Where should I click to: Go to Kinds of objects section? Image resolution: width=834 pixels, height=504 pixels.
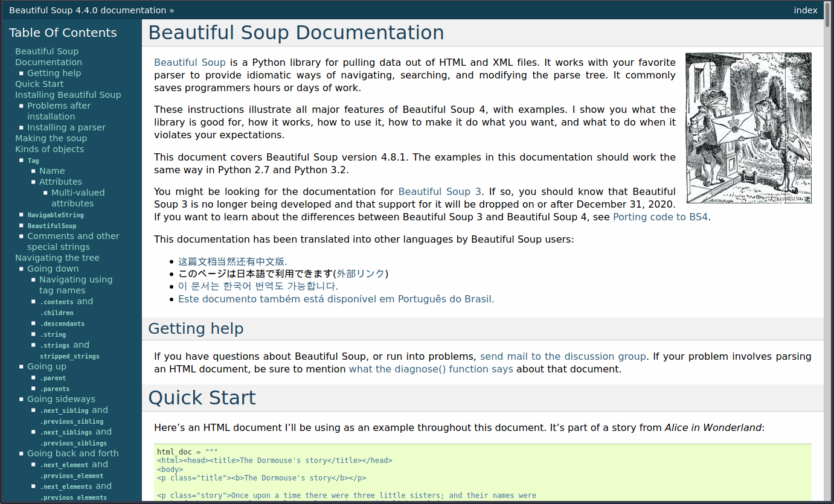click(50, 149)
